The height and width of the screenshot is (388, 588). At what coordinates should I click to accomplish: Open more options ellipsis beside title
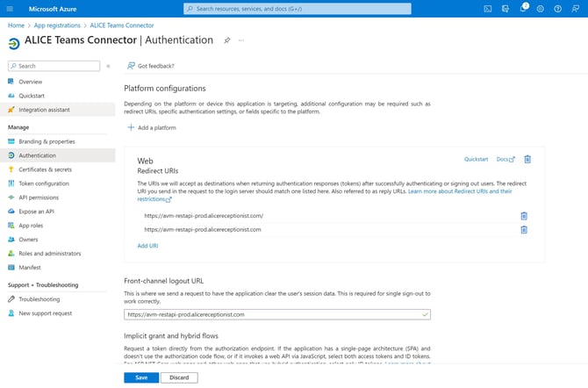241,40
